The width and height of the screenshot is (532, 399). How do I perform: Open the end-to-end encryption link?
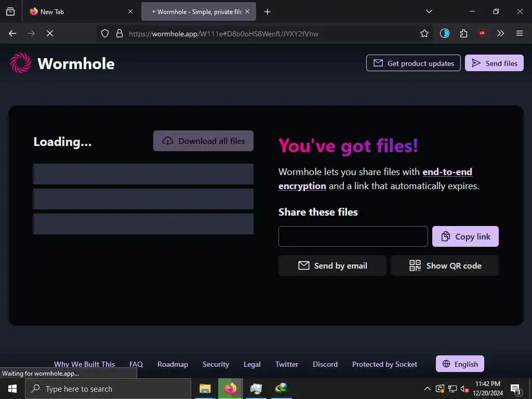375,179
